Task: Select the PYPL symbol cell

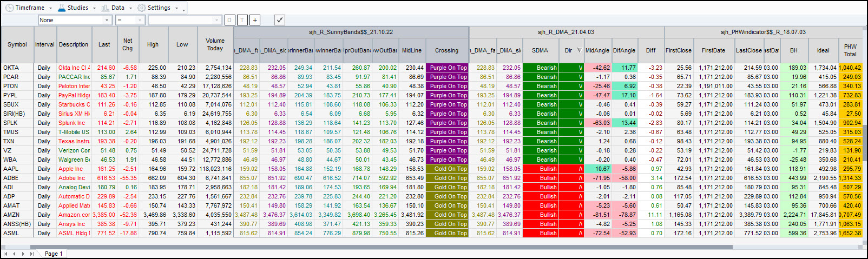Action: 17,95
